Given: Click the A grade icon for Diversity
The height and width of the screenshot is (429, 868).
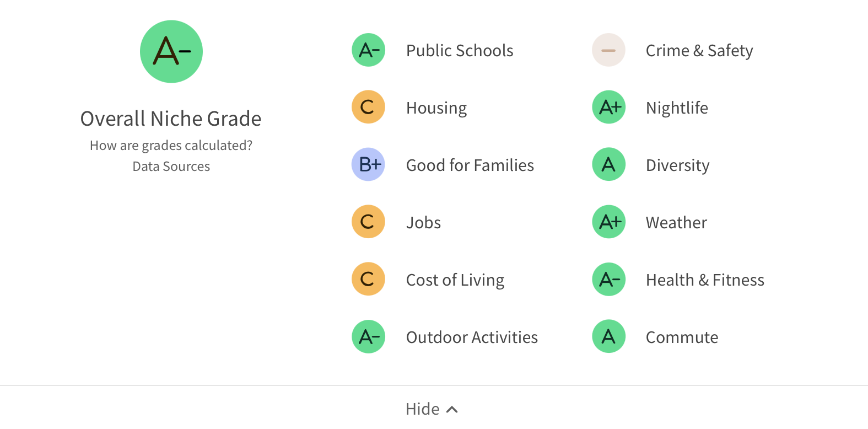Looking at the screenshot, I should 609,164.
